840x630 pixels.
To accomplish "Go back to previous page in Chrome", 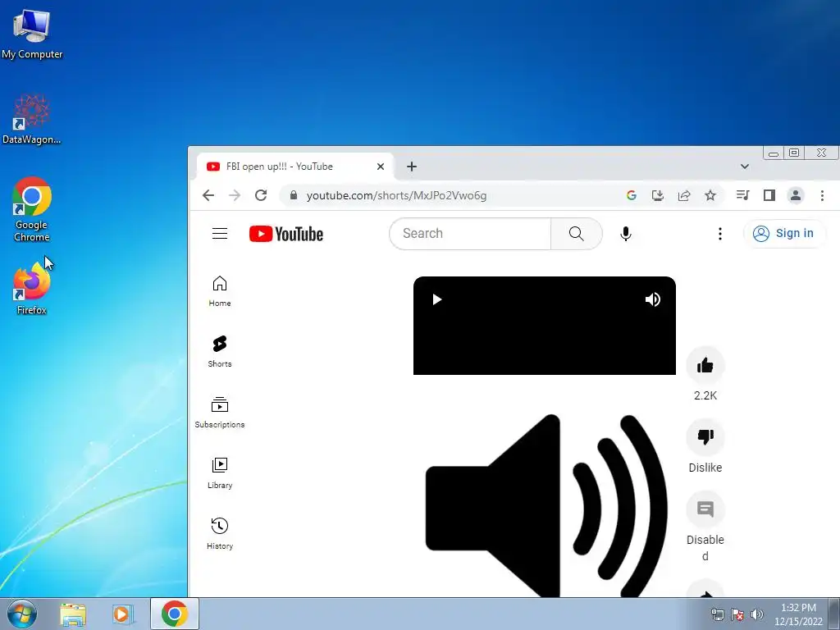I will click(208, 195).
